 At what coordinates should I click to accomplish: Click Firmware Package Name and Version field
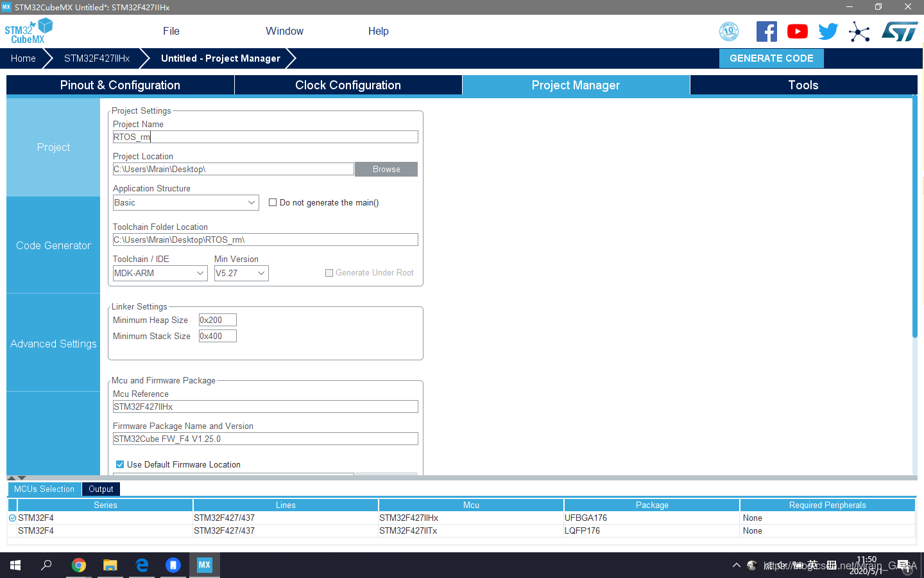(266, 439)
